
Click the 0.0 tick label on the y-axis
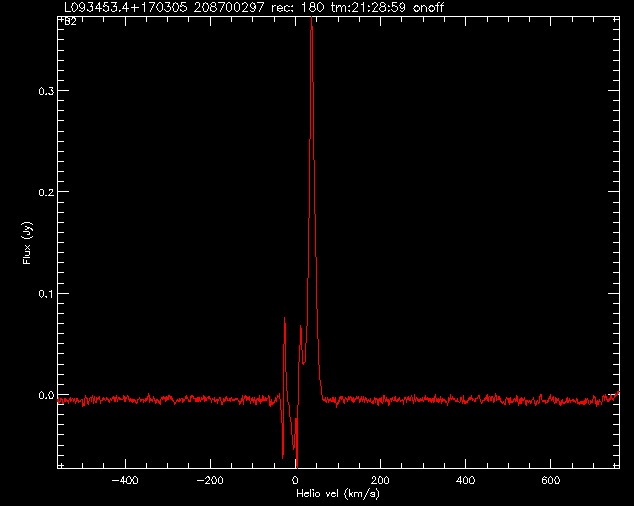click(46, 395)
